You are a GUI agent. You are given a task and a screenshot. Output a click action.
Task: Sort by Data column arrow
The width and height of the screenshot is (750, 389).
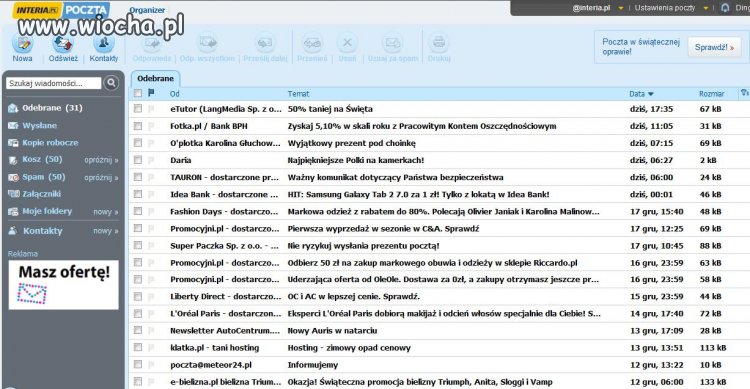(x=651, y=94)
